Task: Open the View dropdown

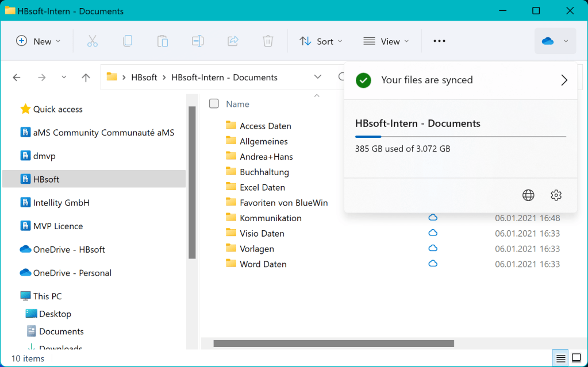Action: coord(386,41)
